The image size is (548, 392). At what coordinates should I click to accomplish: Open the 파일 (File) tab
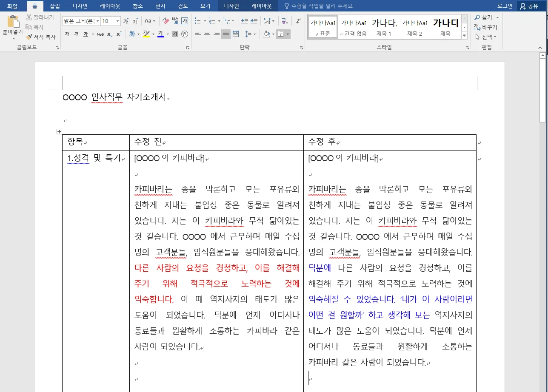(12, 6)
